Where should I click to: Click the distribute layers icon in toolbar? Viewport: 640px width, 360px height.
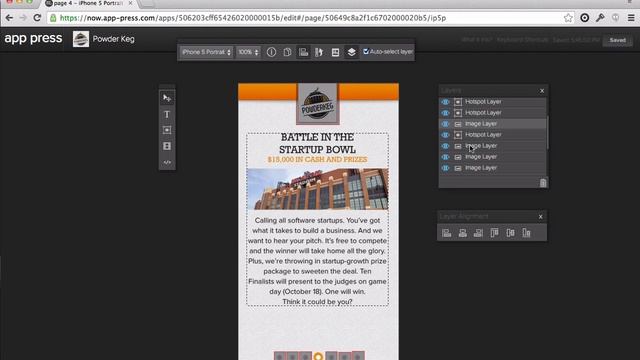tap(319, 52)
